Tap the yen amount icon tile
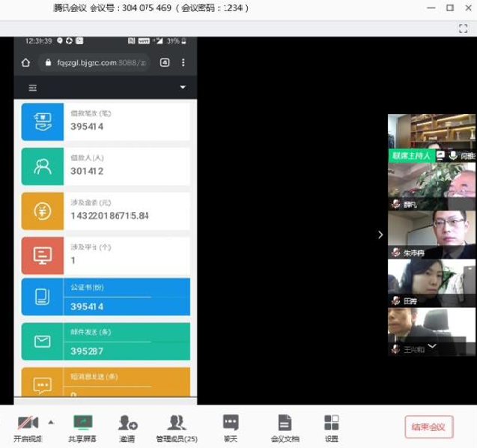Image resolution: width=477 pixels, height=448 pixels. 43,211
